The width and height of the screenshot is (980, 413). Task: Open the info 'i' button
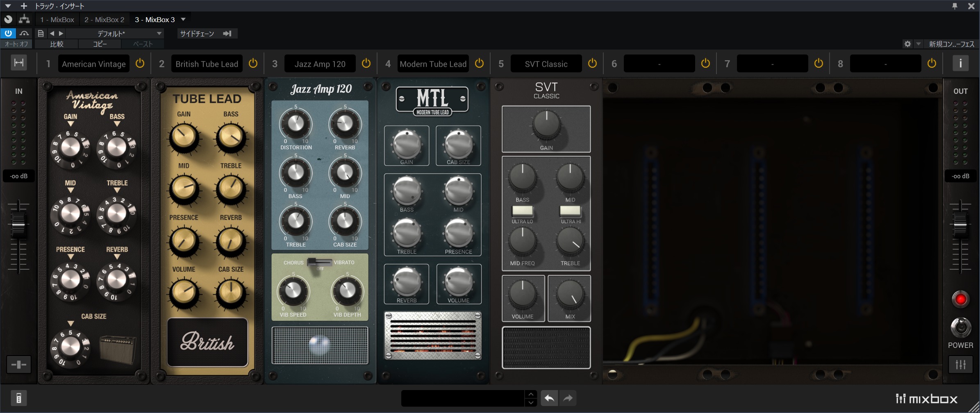pyautogui.click(x=960, y=63)
